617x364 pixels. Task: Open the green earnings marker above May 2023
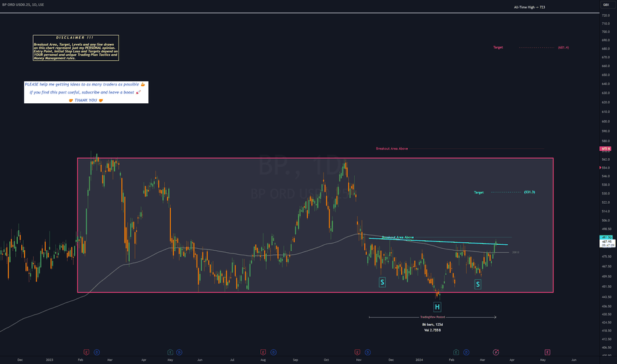click(x=170, y=352)
